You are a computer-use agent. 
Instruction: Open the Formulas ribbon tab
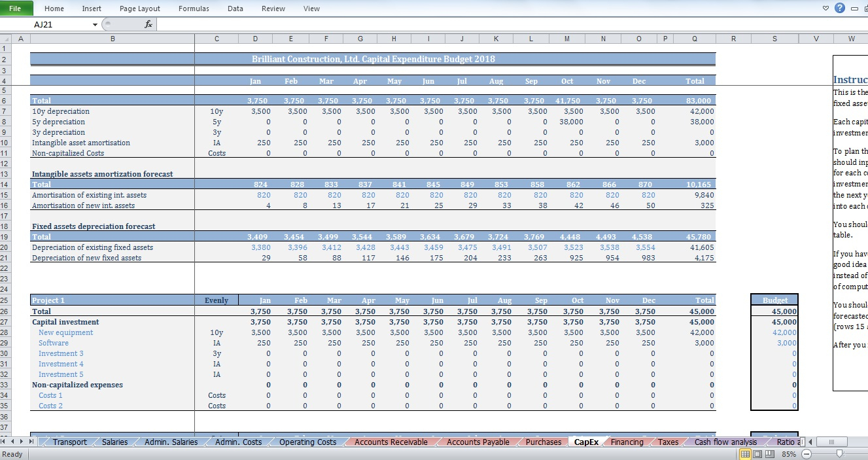tap(194, 9)
